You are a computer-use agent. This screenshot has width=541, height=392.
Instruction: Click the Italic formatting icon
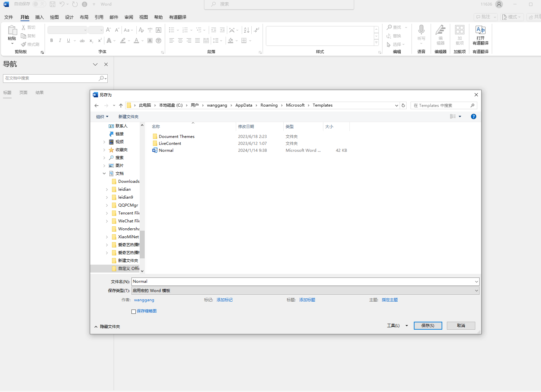[60, 41]
